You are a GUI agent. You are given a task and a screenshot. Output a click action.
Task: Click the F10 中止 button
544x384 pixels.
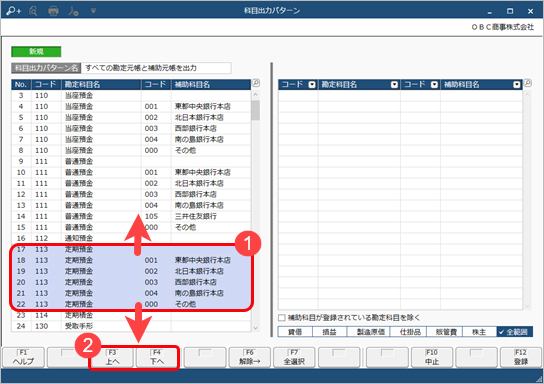click(432, 357)
